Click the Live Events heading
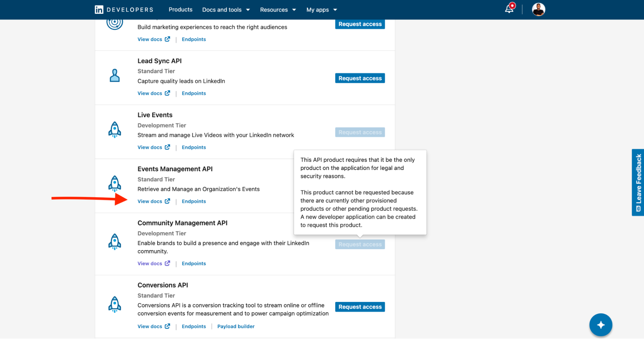This screenshot has width=644, height=339. coord(155,115)
